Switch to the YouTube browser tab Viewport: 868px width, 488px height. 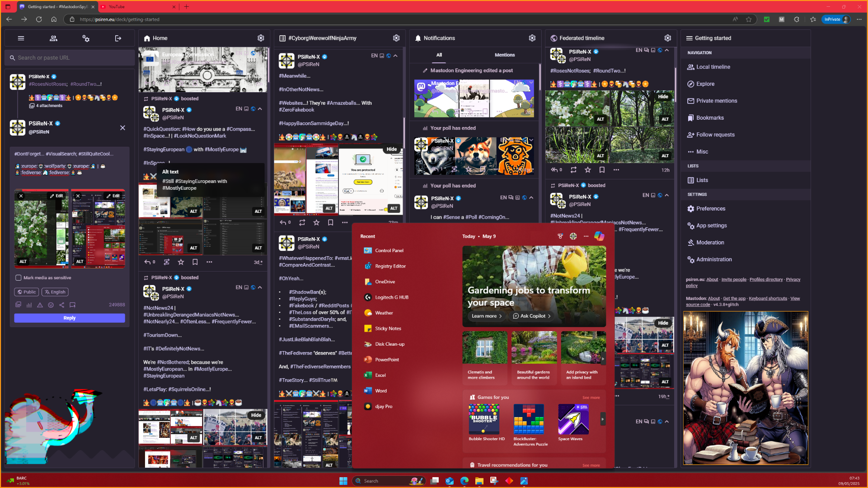pyautogui.click(x=138, y=7)
